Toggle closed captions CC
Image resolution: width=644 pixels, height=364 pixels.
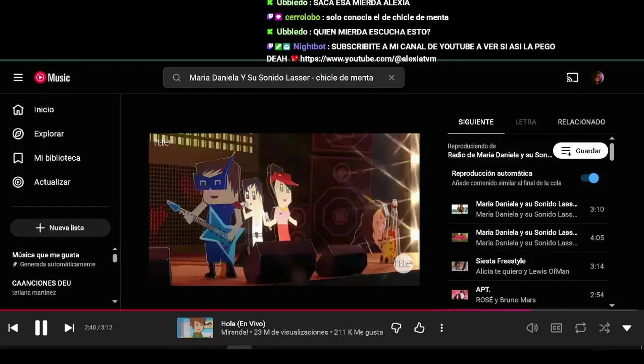[x=556, y=328]
